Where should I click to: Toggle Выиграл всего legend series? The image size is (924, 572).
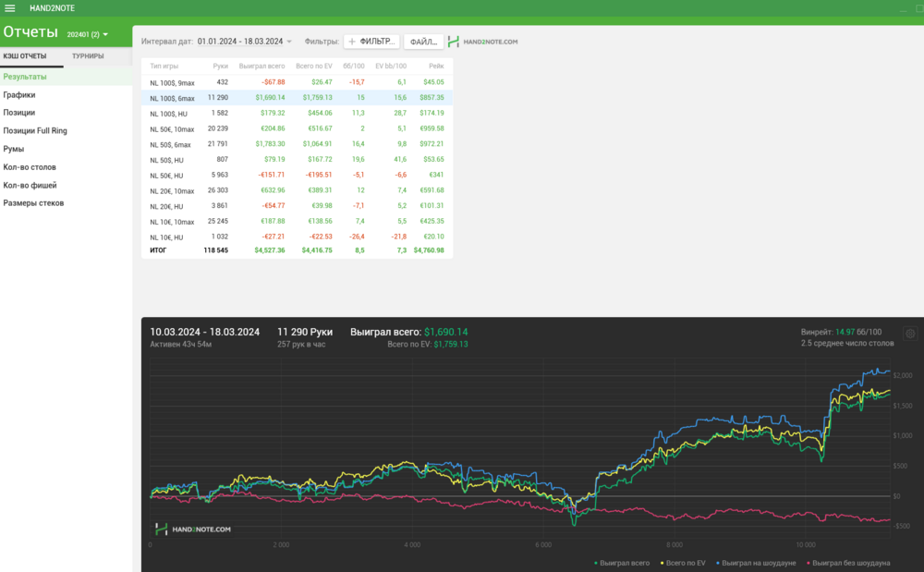point(622,563)
